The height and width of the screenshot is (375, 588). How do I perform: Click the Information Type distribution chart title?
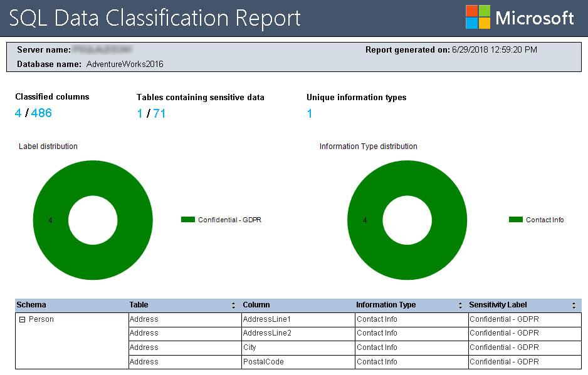368,146
